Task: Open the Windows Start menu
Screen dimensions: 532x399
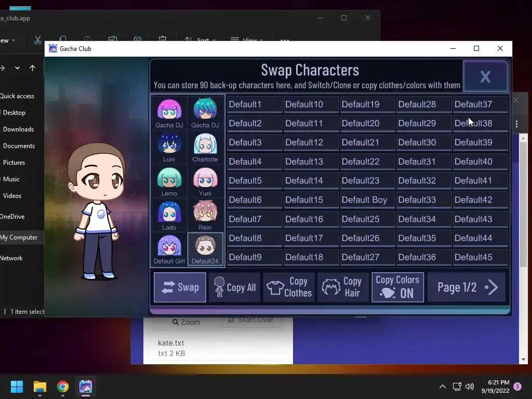Action: tap(17, 387)
